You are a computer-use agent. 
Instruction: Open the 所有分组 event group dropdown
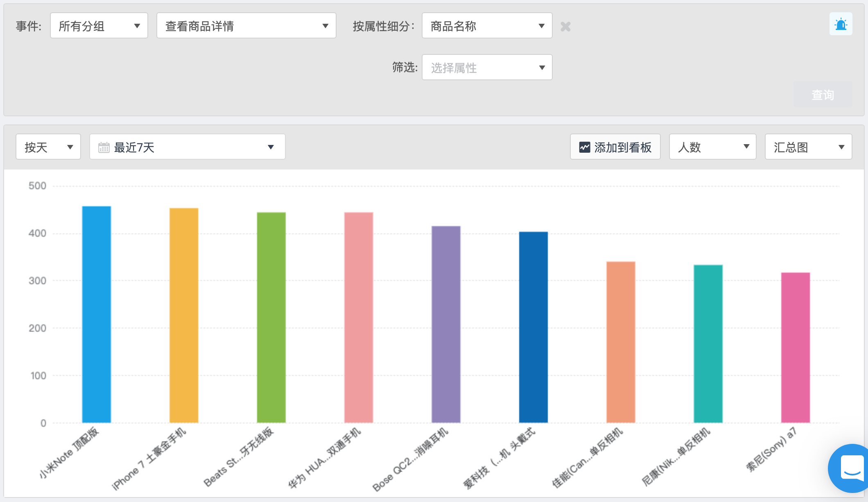click(99, 26)
